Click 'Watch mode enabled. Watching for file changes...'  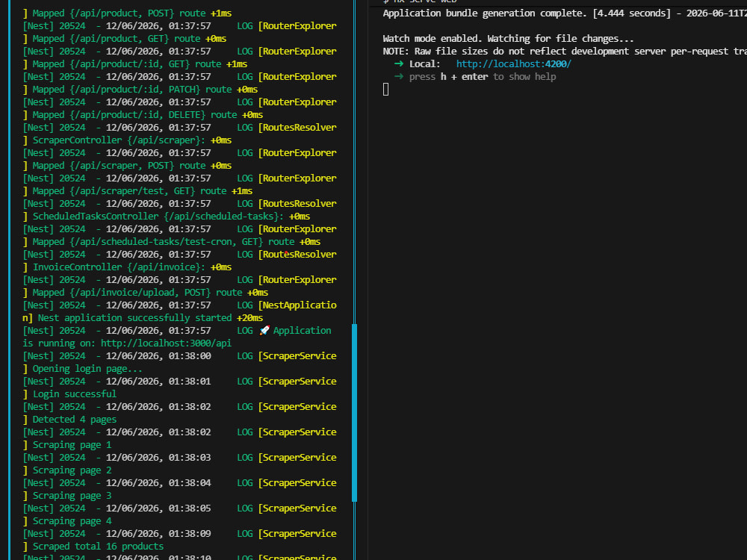508,39
